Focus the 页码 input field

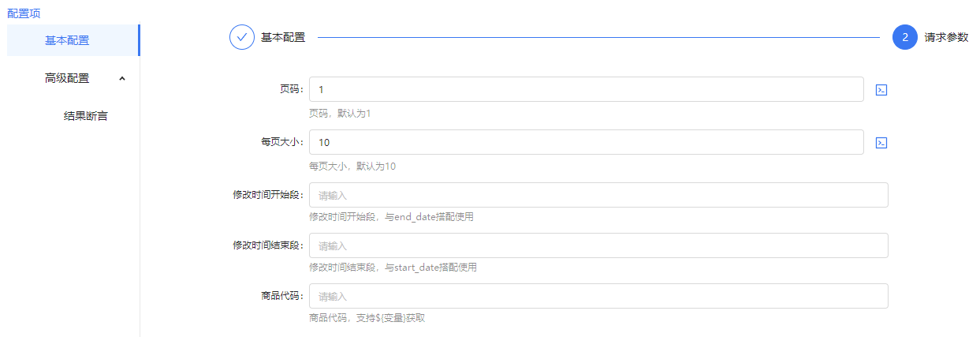tap(586, 90)
